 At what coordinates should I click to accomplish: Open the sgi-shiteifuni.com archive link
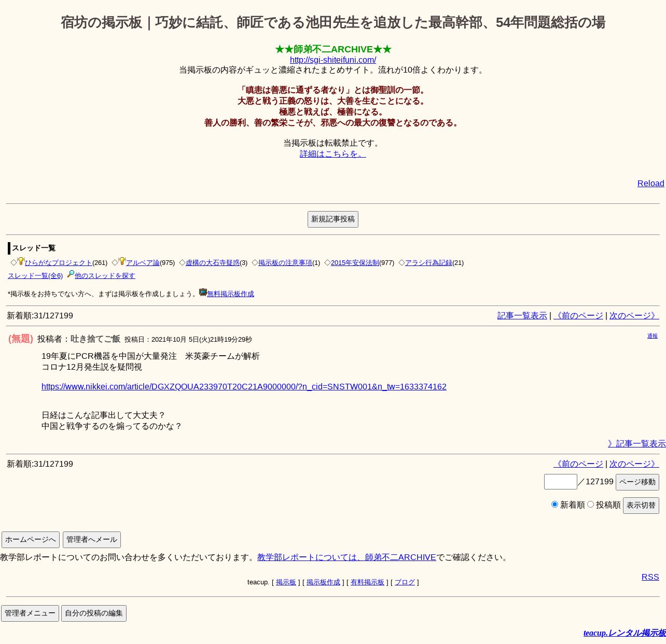point(333,60)
